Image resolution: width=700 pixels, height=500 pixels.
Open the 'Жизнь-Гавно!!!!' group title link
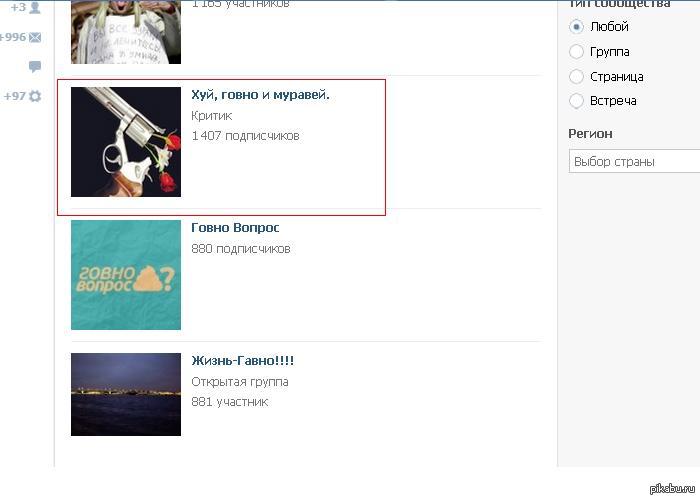click(x=242, y=361)
